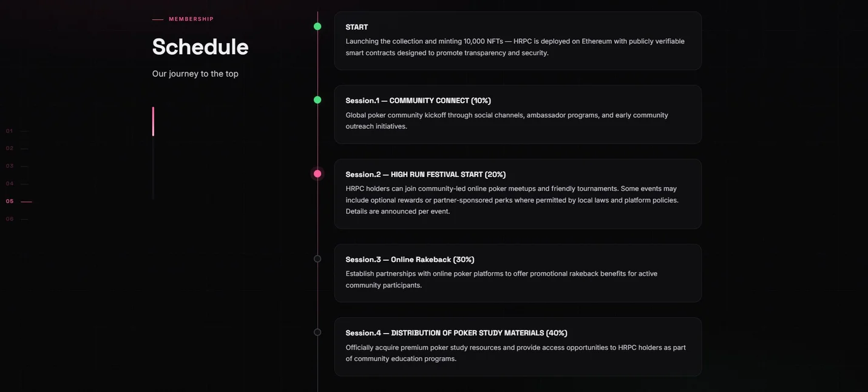
Task: Click the MEMBERSHIP section label
Action: coord(191,19)
